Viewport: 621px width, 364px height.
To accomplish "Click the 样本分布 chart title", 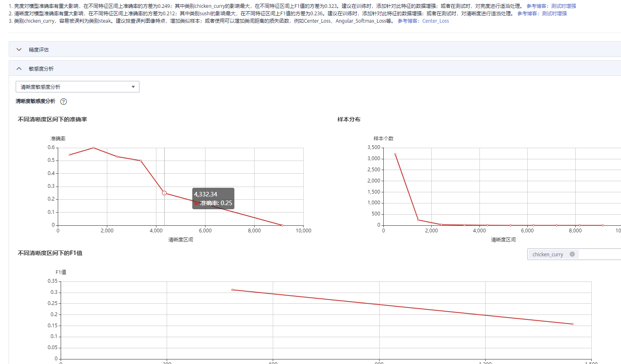I will click(x=349, y=119).
